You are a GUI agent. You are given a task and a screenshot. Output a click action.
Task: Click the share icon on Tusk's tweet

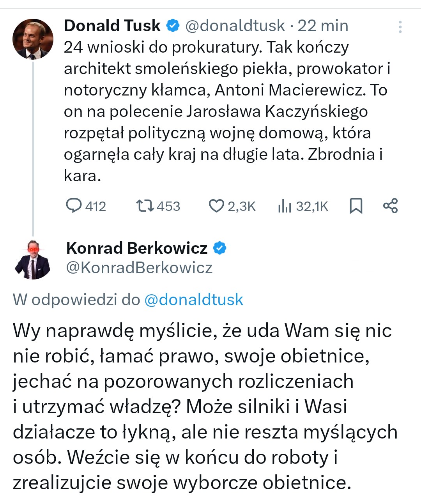(x=390, y=205)
